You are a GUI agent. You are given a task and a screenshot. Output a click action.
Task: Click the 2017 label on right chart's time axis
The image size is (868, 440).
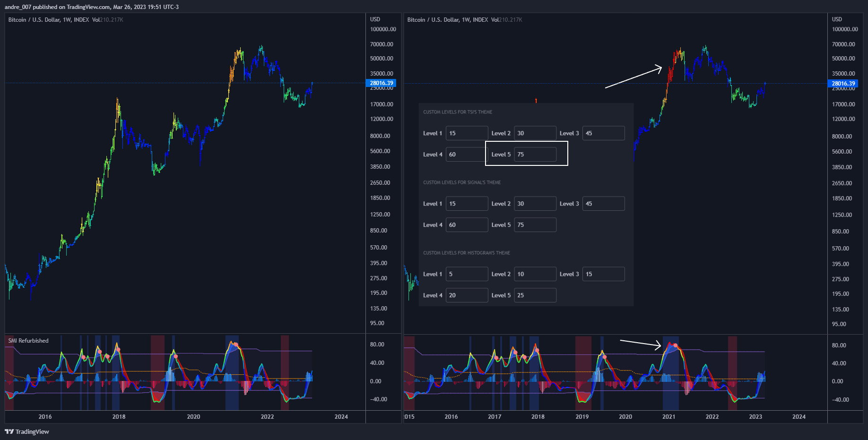click(x=495, y=417)
